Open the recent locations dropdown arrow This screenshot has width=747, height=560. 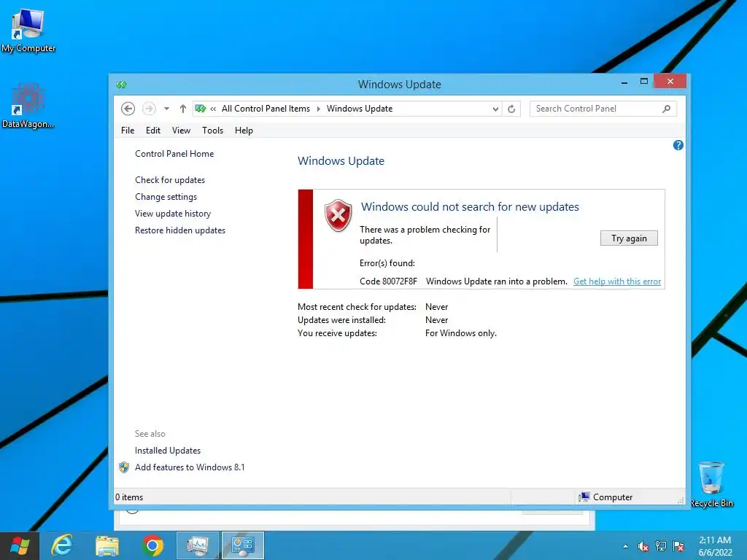tap(167, 109)
